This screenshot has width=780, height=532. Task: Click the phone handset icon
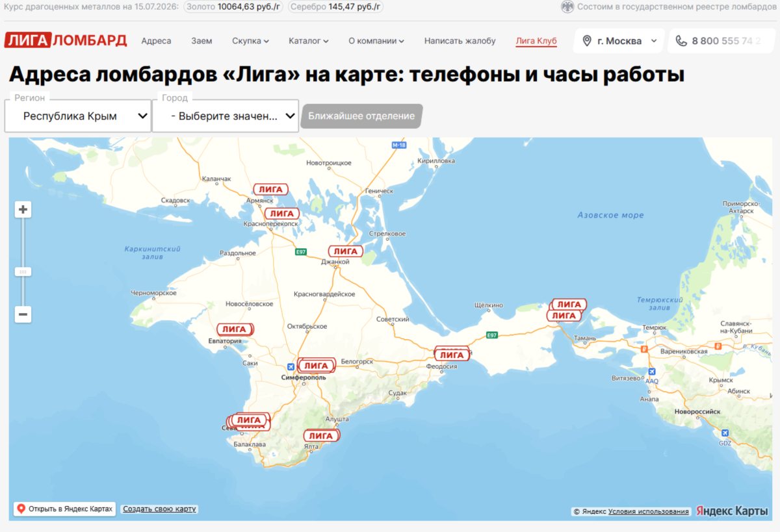click(x=681, y=41)
